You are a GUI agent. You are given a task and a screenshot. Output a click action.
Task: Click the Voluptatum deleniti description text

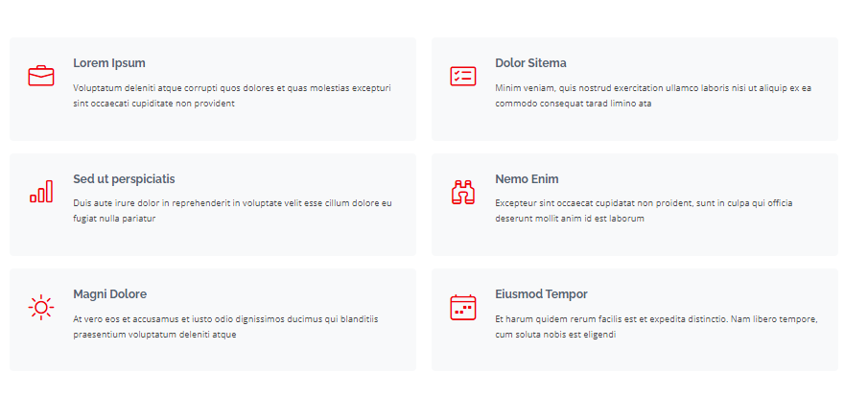coord(232,96)
